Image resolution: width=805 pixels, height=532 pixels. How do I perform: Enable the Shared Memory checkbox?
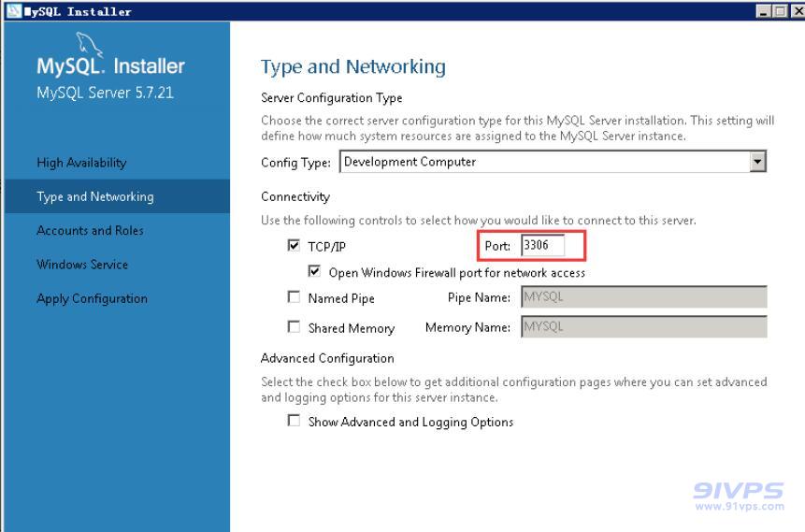point(294,326)
